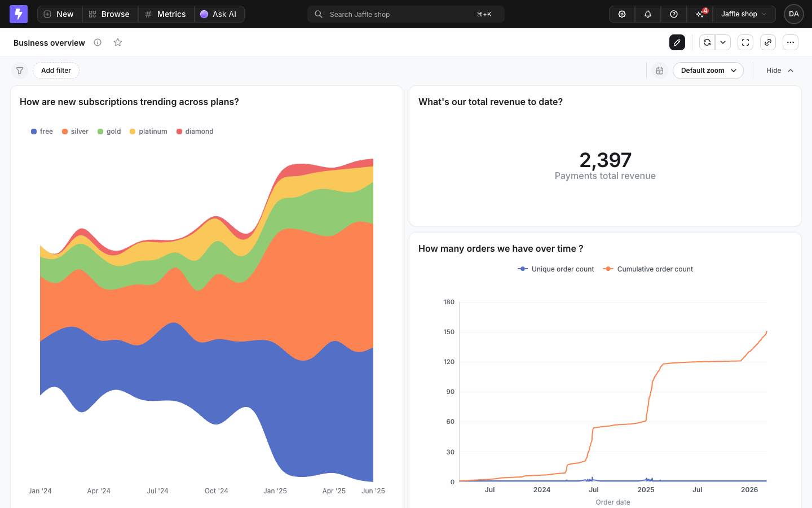Screen dimensions: 812x508
Task: Open the Jaffle shop project dropdown
Action: click(744, 14)
